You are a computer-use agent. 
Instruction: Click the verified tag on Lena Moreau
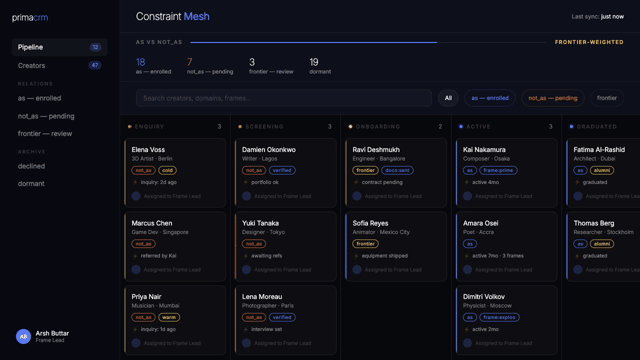(282, 317)
